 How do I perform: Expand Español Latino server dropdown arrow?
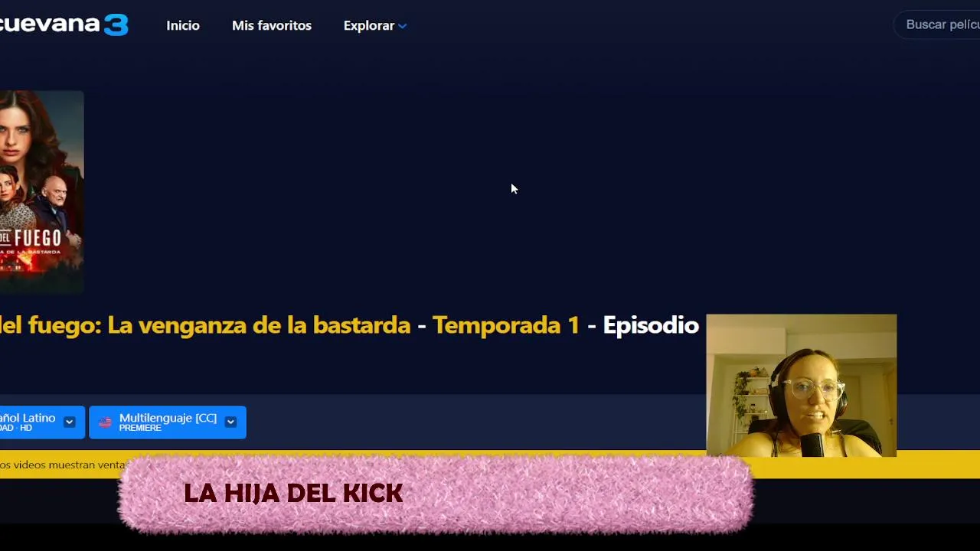pos(70,422)
